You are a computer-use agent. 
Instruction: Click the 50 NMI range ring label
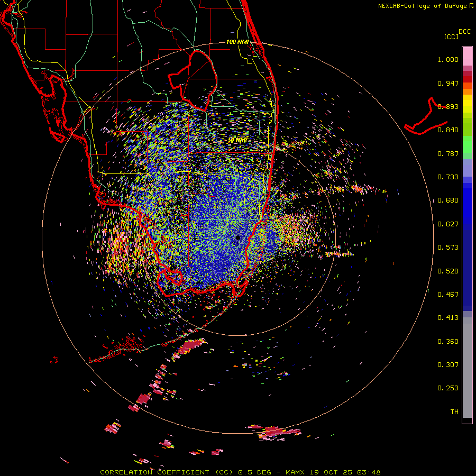(237, 140)
